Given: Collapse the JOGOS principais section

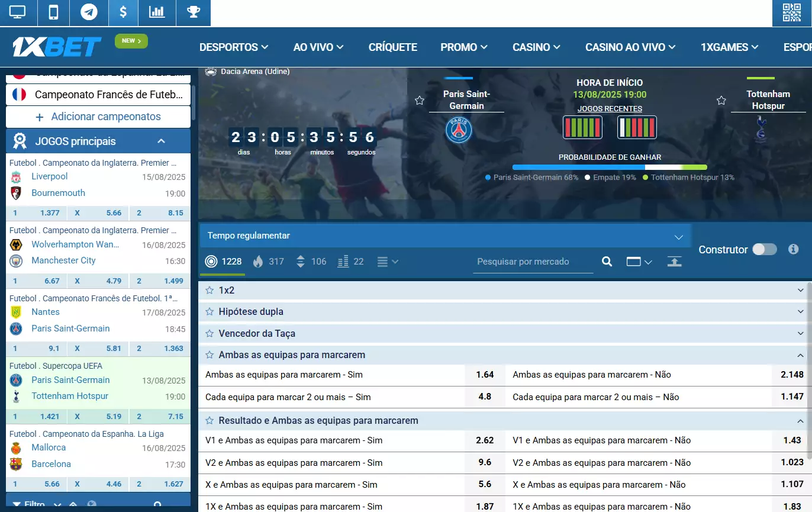Looking at the screenshot, I should click(161, 141).
